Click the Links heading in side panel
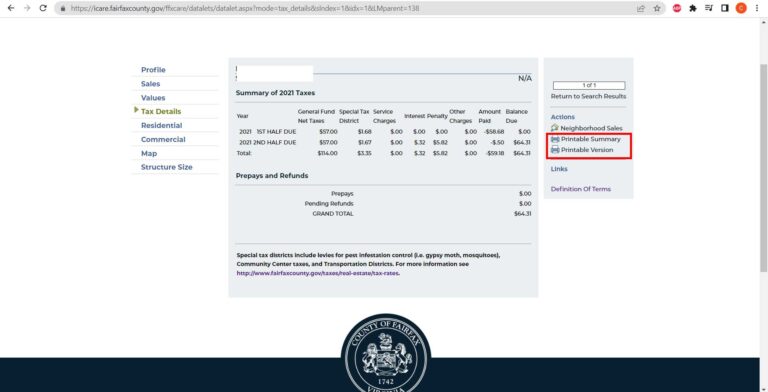This screenshot has height=392, width=768. tap(559, 169)
